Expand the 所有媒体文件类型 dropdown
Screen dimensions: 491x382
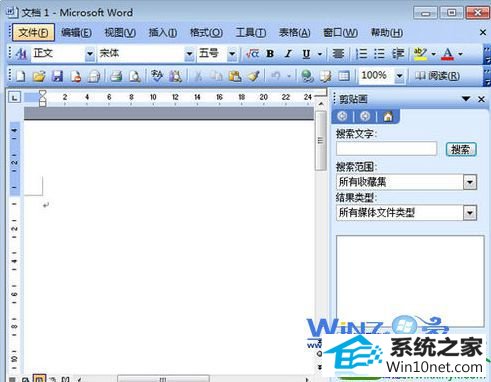click(470, 213)
